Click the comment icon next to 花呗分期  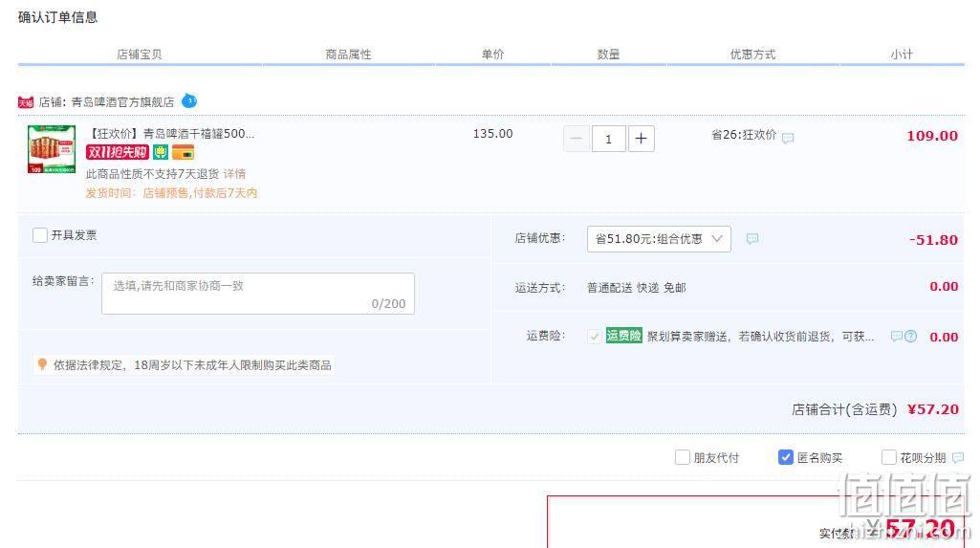point(957,458)
